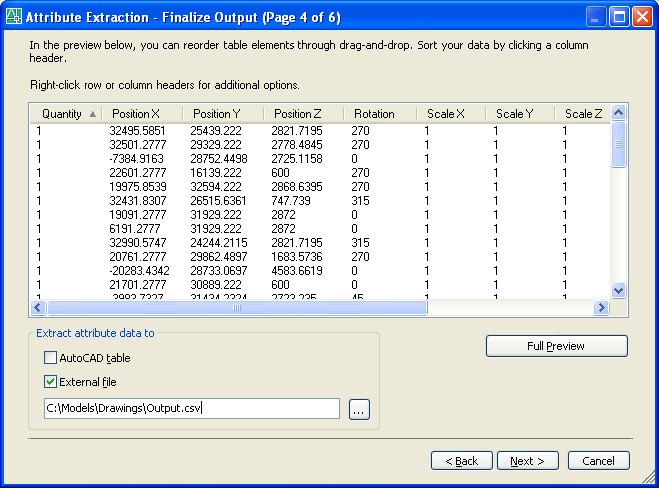Open the Full Preview

(556, 346)
